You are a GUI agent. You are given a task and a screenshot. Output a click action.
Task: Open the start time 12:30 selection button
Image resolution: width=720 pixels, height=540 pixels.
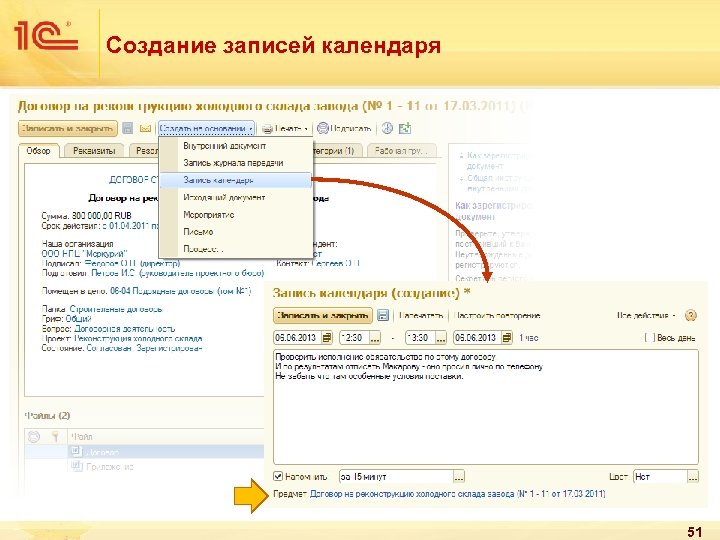click(x=375, y=338)
